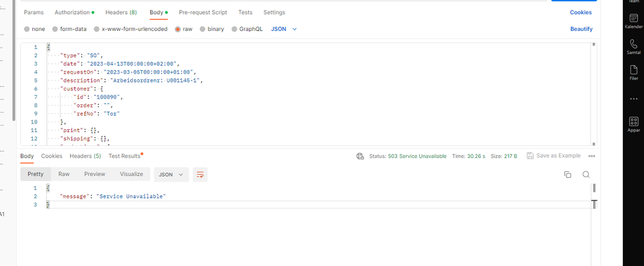
Task: Open the Pre-request Script tab
Action: tap(203, 12)
